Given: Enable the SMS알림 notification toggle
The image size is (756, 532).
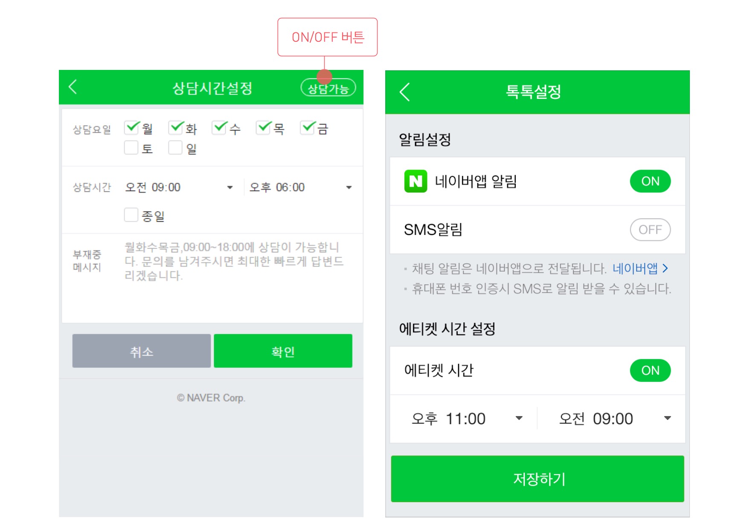Looking at the screenshot, I should coord(650,229).
